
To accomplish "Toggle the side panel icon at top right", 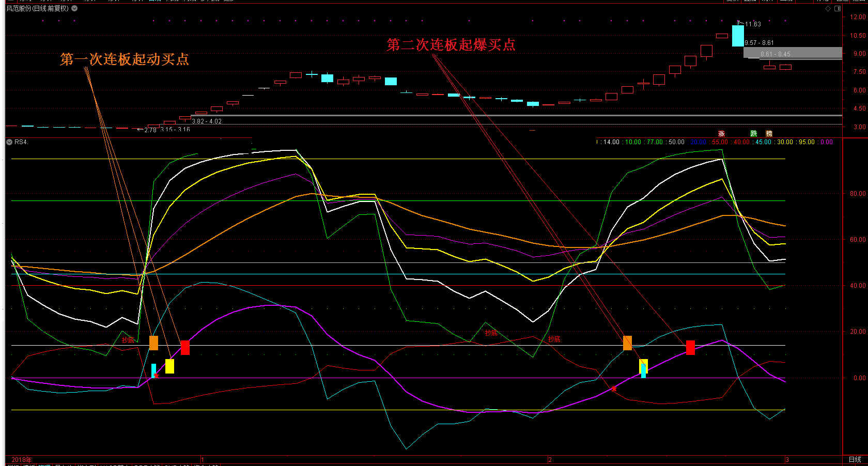I will (838, 8).
